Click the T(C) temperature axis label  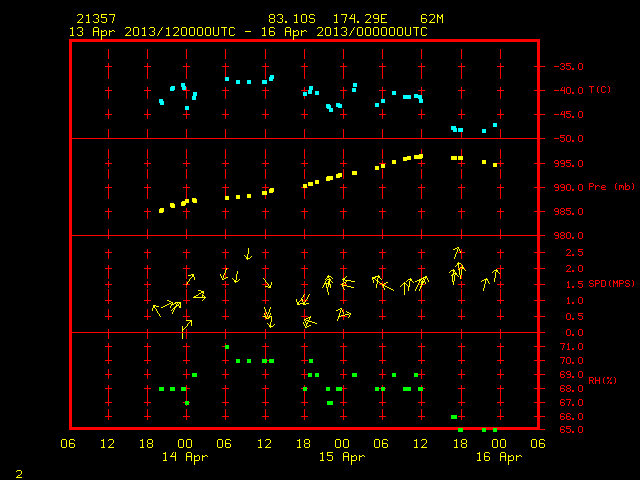point(600,90)
